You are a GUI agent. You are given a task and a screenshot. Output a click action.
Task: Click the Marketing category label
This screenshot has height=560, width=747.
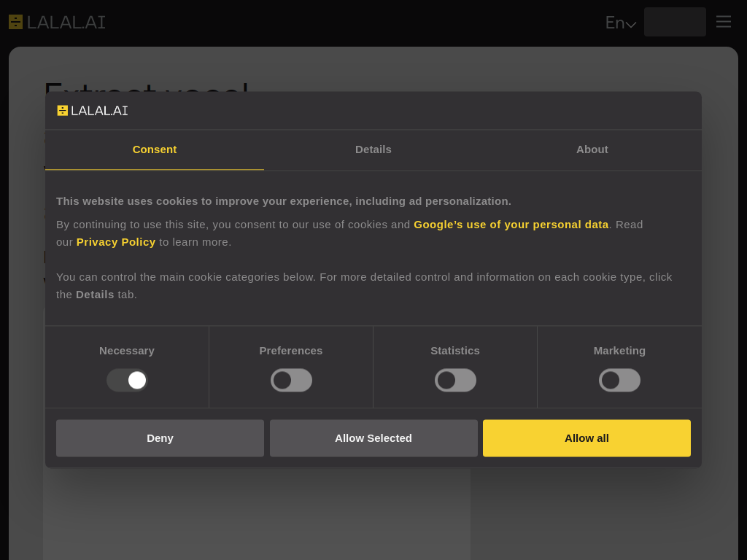[x=619, y=351]
